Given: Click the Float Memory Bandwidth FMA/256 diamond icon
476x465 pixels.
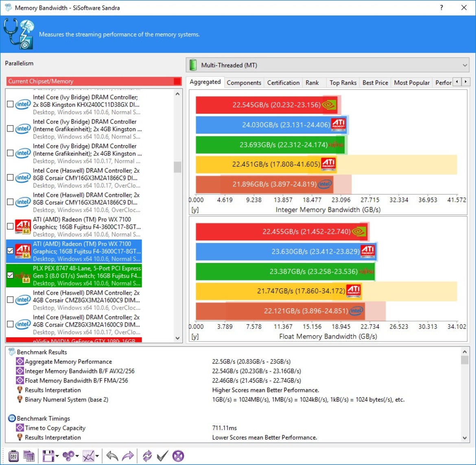Looking at the screenshot, I should (20, 380).
